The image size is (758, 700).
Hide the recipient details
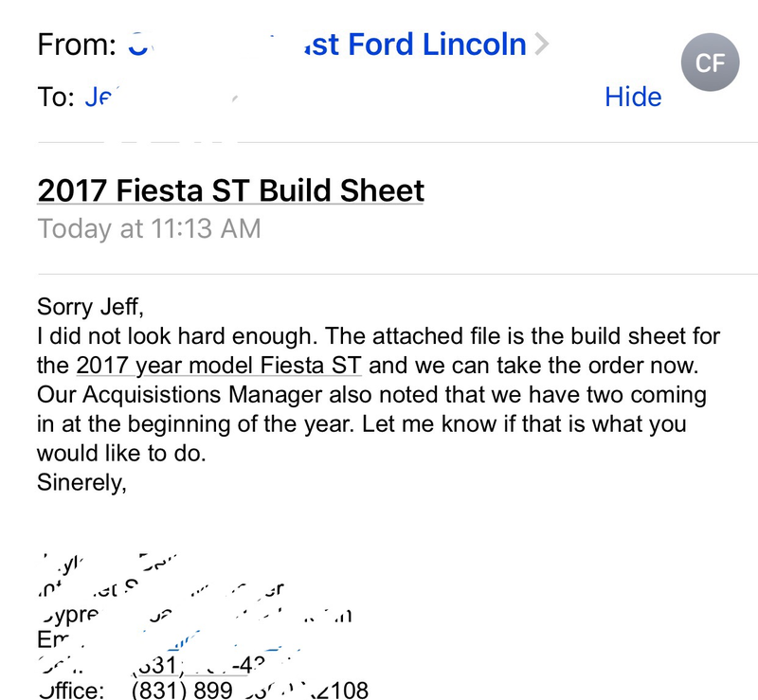pos(633,97)
